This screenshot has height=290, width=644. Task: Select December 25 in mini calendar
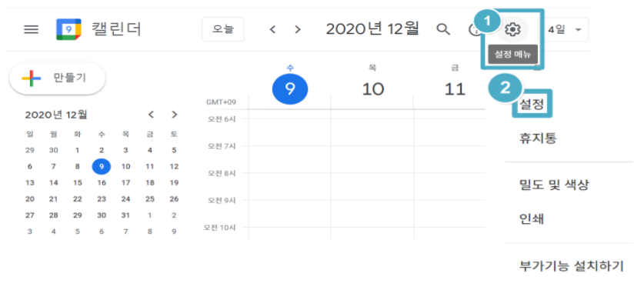click(150, 198)
